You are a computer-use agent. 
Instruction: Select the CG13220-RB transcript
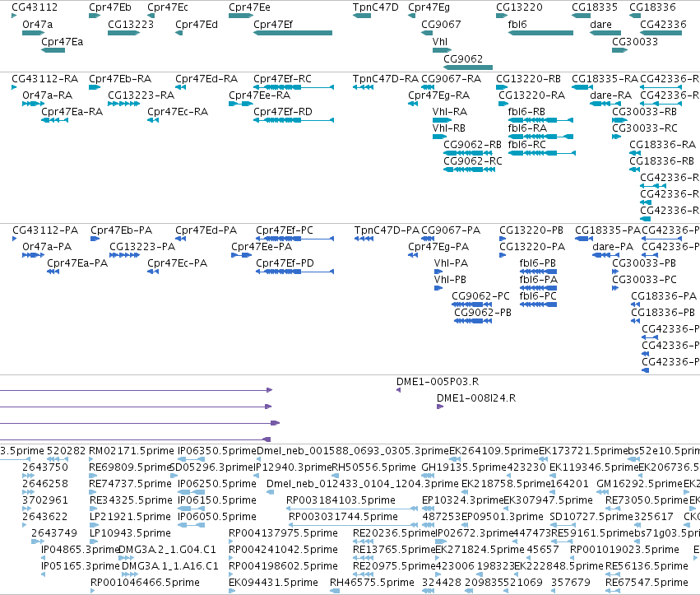click(503, 87)
